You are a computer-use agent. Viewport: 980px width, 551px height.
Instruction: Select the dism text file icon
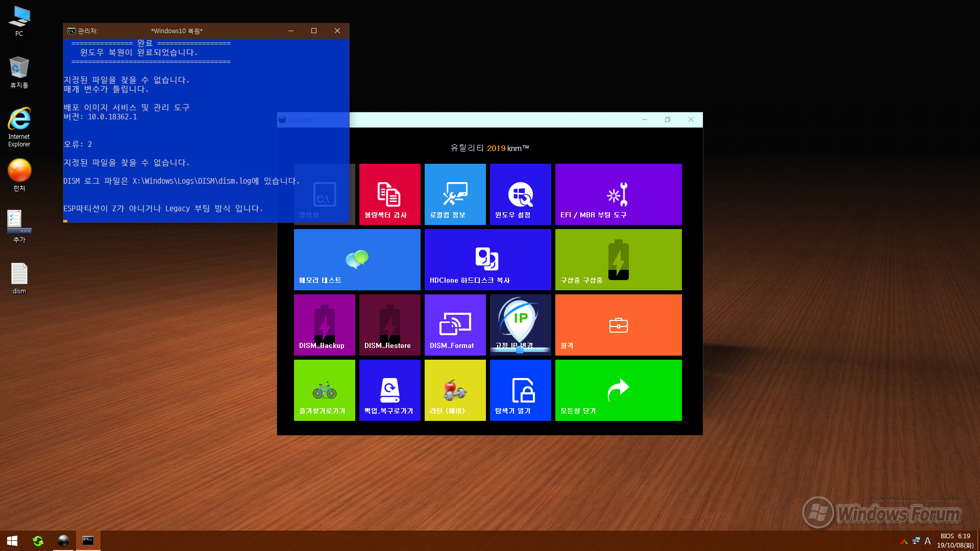point(19,279)
